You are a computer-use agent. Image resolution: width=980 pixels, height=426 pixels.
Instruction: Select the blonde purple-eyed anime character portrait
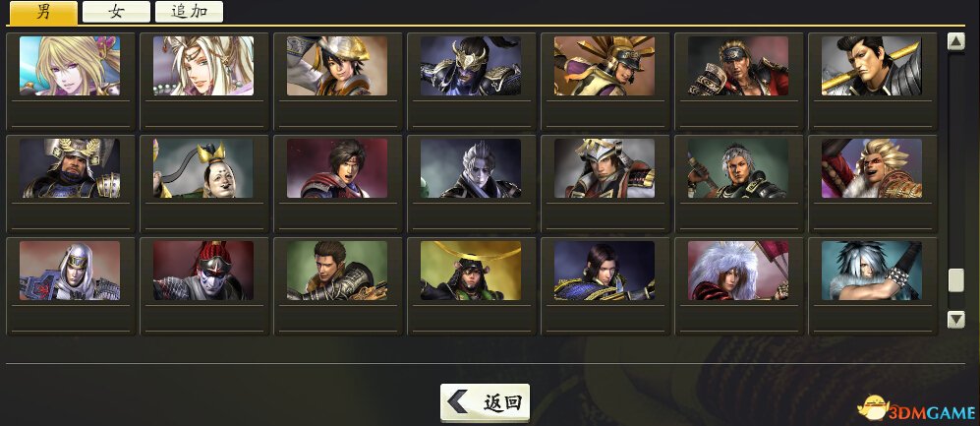[70, 66]
